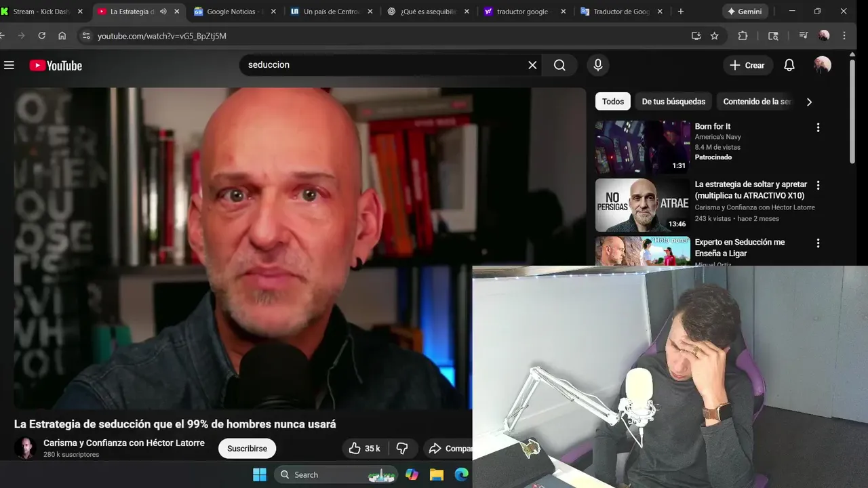Switch to 'Google Noticias' tab
This screenshot has width=868, height=488.
pos(235,12)
